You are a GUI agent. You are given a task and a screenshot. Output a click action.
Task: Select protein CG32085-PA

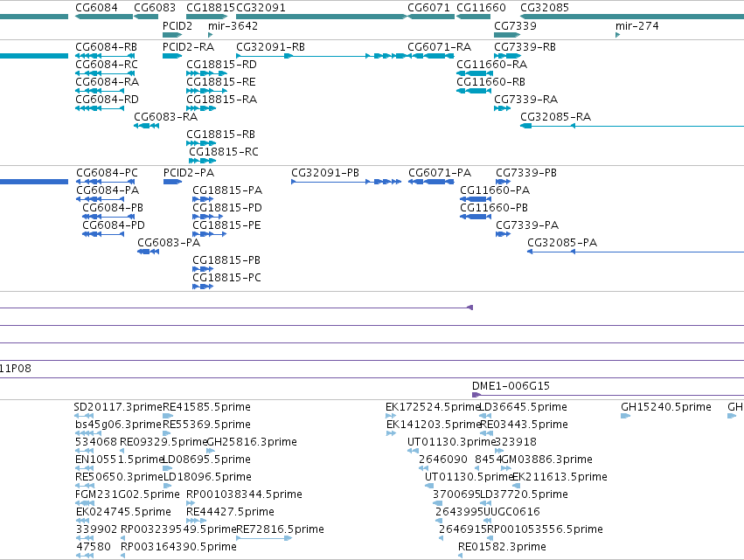[562, 243]
